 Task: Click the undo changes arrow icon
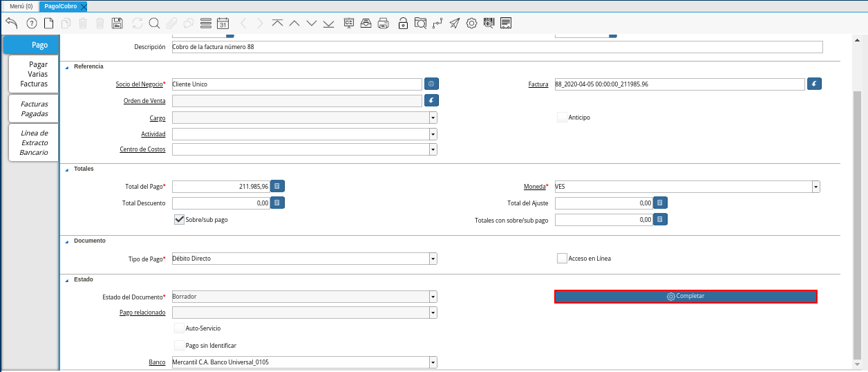11,23
